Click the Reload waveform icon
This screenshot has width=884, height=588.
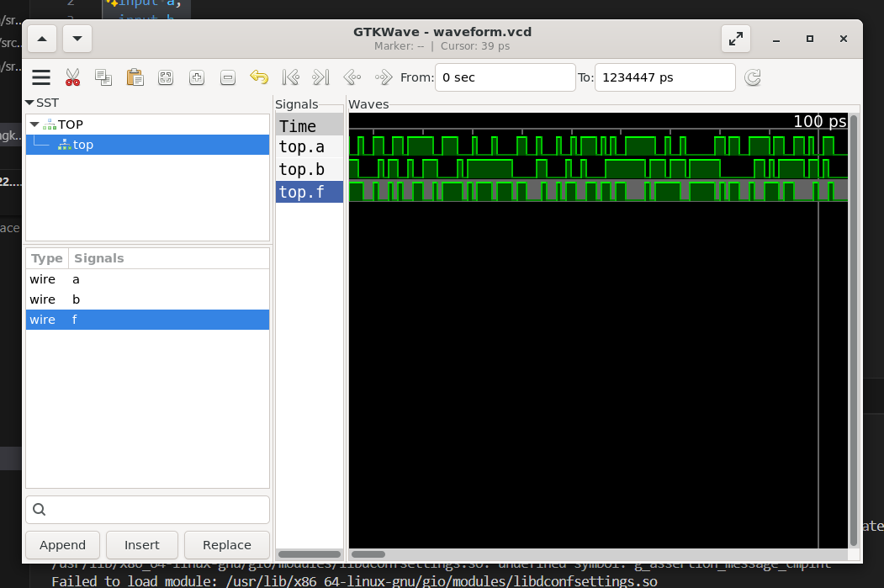[x=753, y=77]
